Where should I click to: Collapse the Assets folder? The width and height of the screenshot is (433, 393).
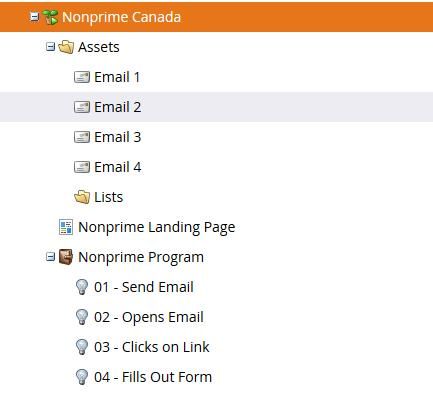point(50,47)
